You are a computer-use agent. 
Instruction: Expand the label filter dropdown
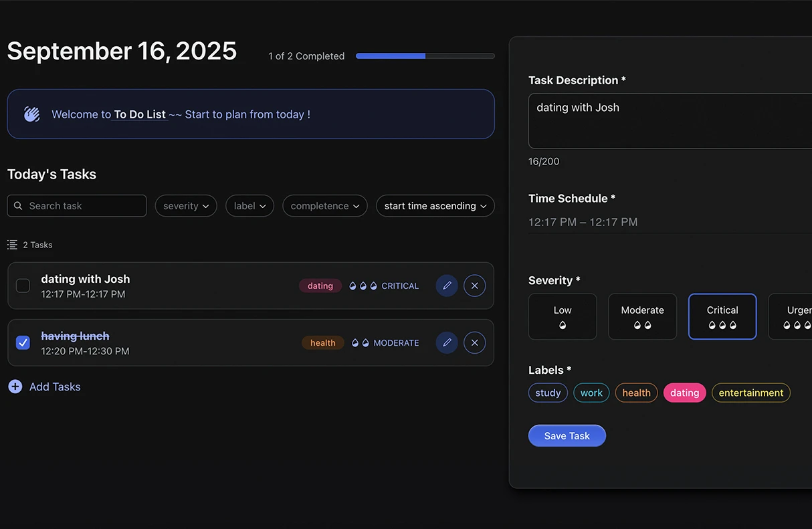click(250, 206)
